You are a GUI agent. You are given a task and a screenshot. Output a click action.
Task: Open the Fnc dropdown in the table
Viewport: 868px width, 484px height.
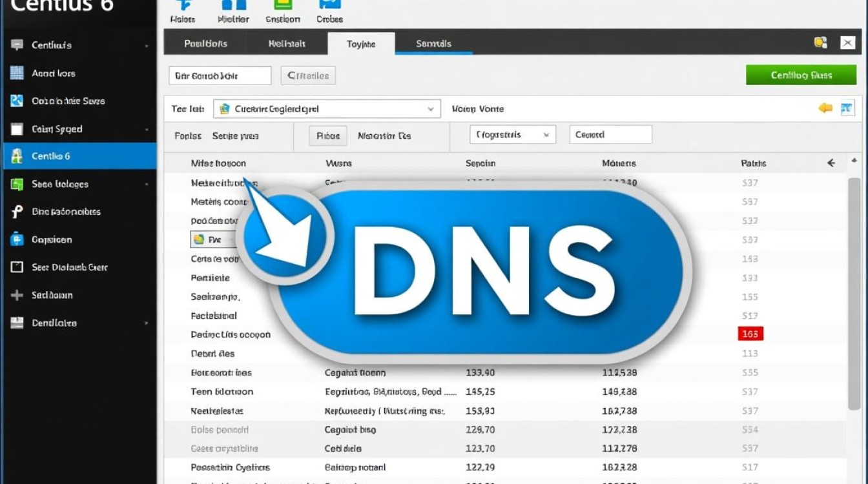click(215, 239)
